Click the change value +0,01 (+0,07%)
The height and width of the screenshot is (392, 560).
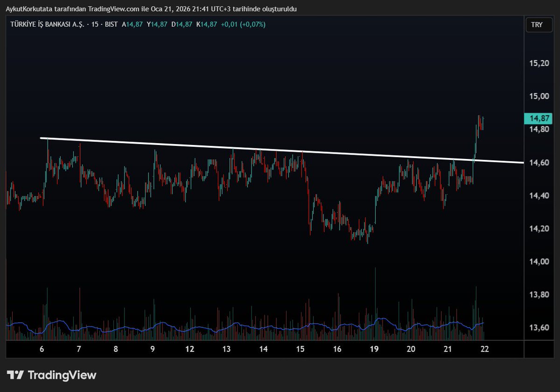click(x=243, y=24)
